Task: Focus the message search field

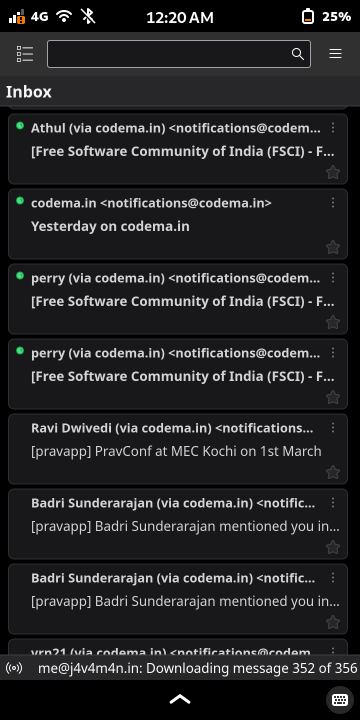Action: click(179, 54)
